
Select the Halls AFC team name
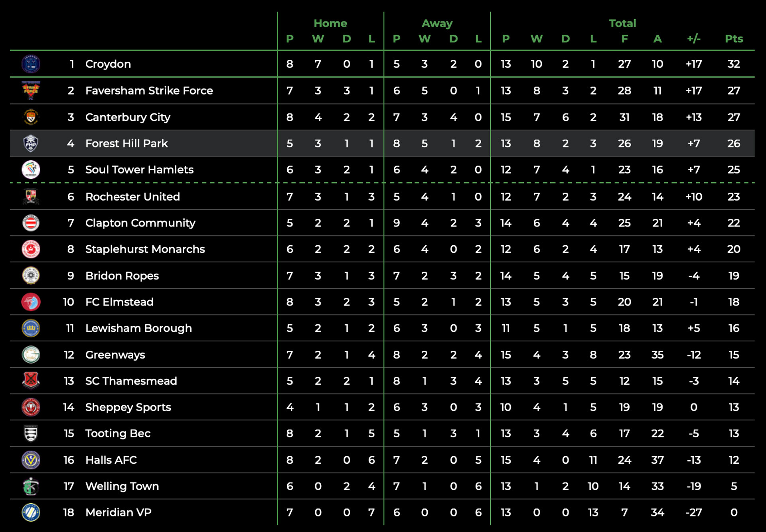[111, 460]
